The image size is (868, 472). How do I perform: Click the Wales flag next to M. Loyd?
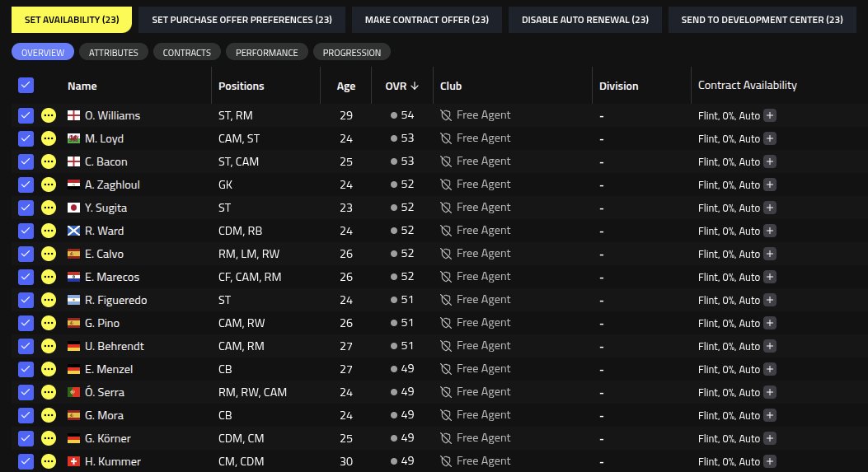coord(73,138)
